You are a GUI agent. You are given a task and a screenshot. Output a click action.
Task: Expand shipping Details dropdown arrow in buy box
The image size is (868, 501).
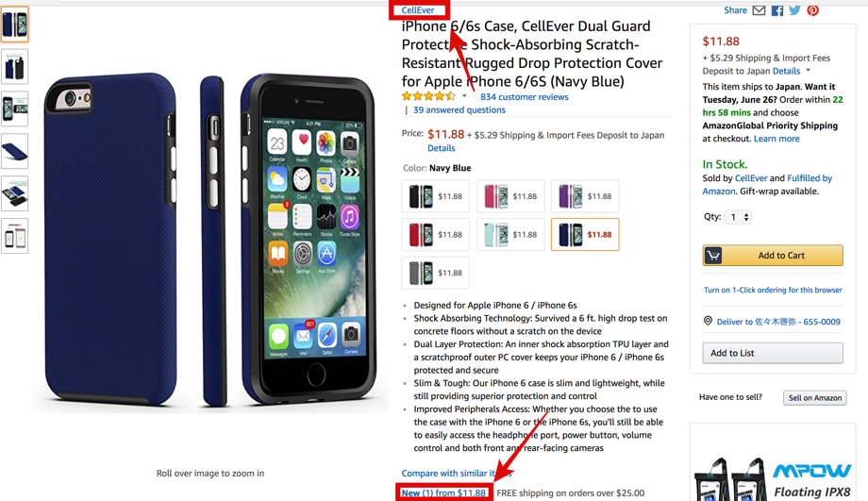tap(809, 71)
